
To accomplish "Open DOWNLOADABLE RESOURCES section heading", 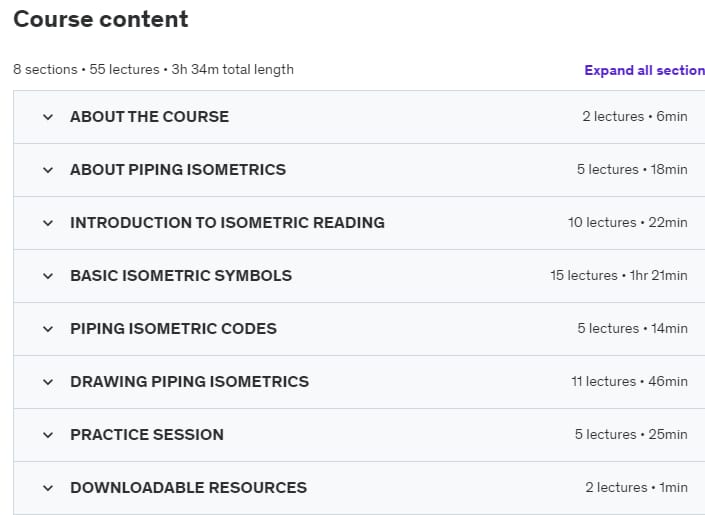I will click(189, 488).
